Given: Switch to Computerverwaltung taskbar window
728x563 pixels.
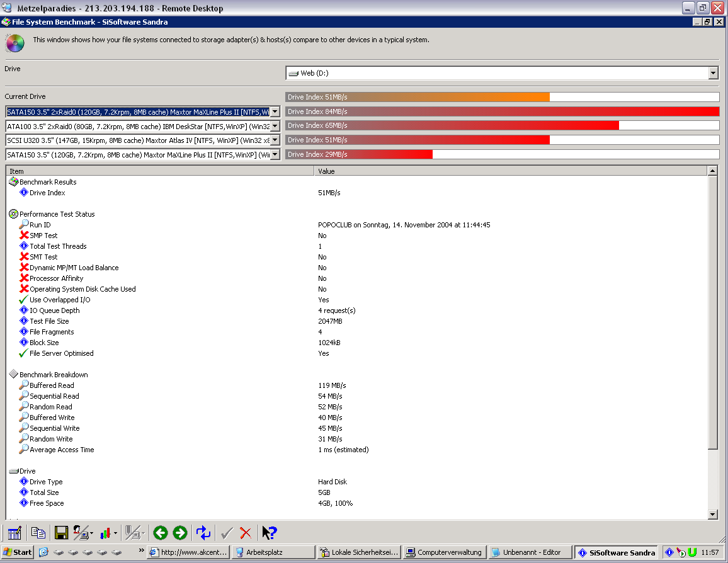Looking at the screenshot, I should (x=445, y=552).
